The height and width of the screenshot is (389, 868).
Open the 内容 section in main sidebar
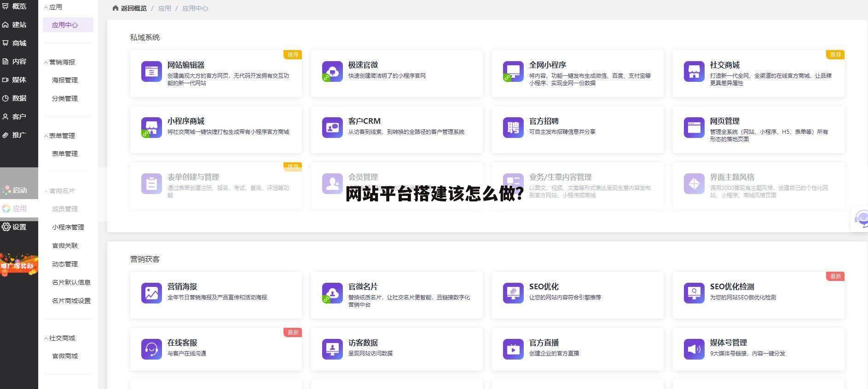click(19, 62)
